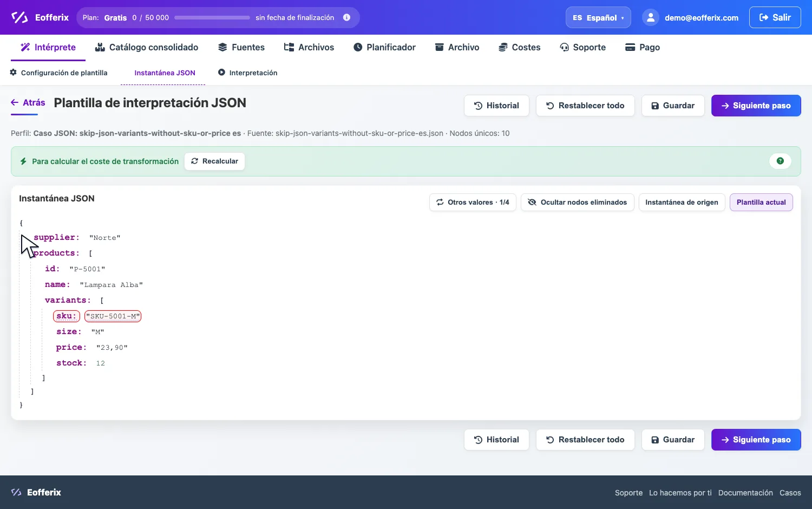Open the Soporte tab
The height and width of the screenshot is (509, 812).
point(583,47)
